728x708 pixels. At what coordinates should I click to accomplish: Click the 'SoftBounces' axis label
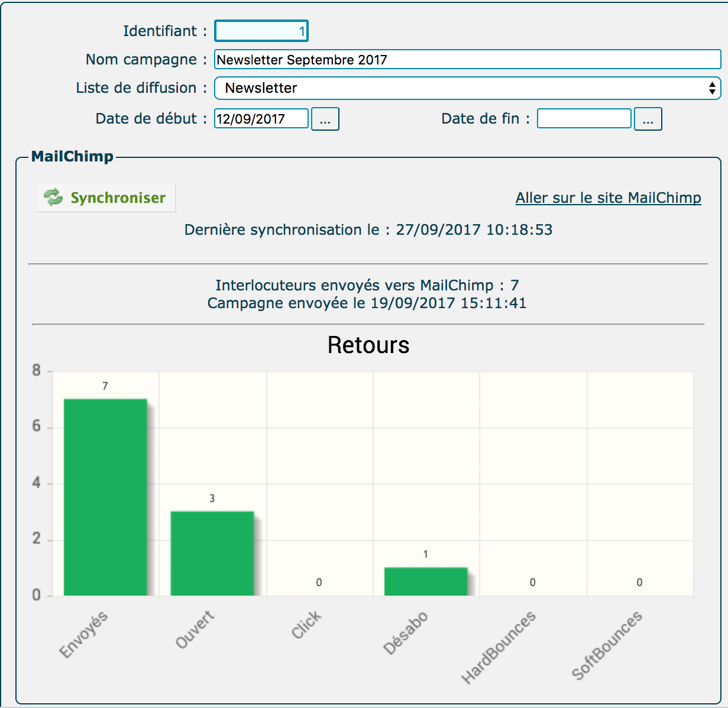[607, 645]
